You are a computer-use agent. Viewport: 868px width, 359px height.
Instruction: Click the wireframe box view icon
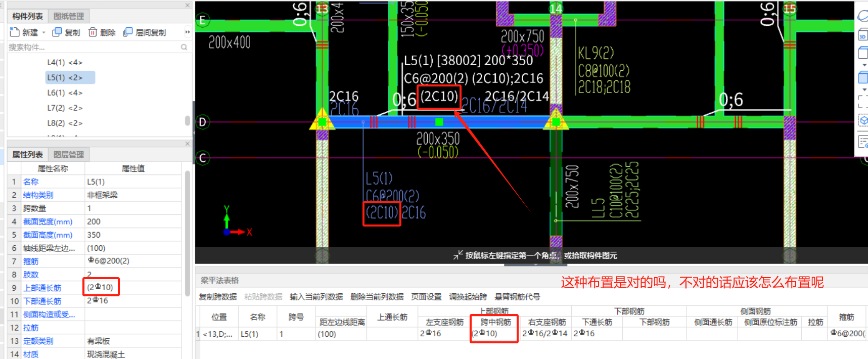click(862, 53)
